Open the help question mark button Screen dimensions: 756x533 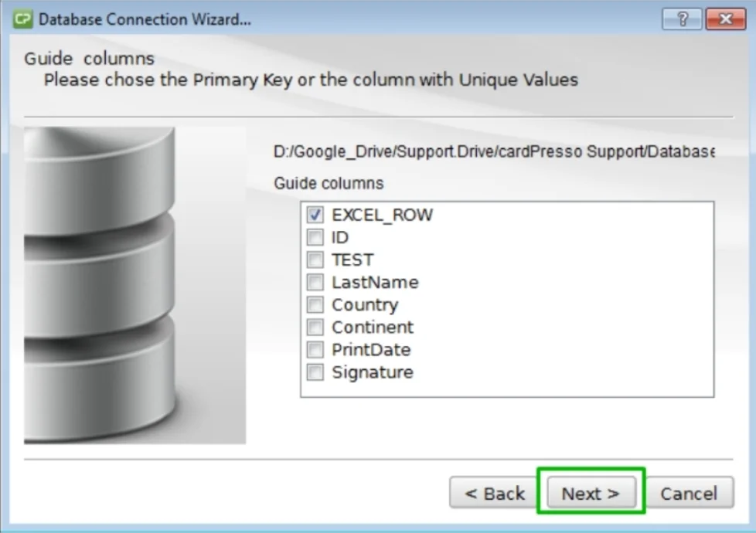click(682, 19)
